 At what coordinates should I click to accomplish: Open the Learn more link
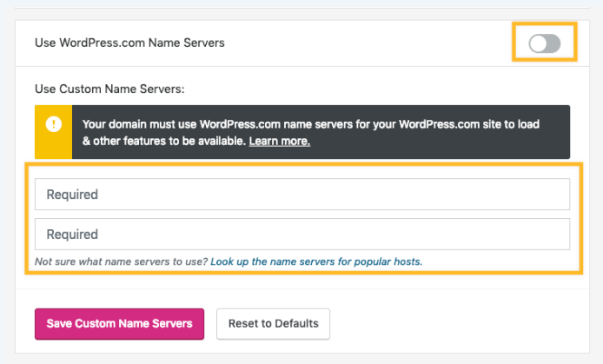(279, 141)
